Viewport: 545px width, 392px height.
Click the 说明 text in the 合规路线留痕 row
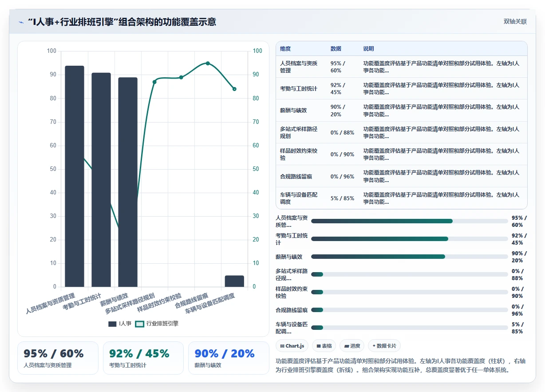441,176
